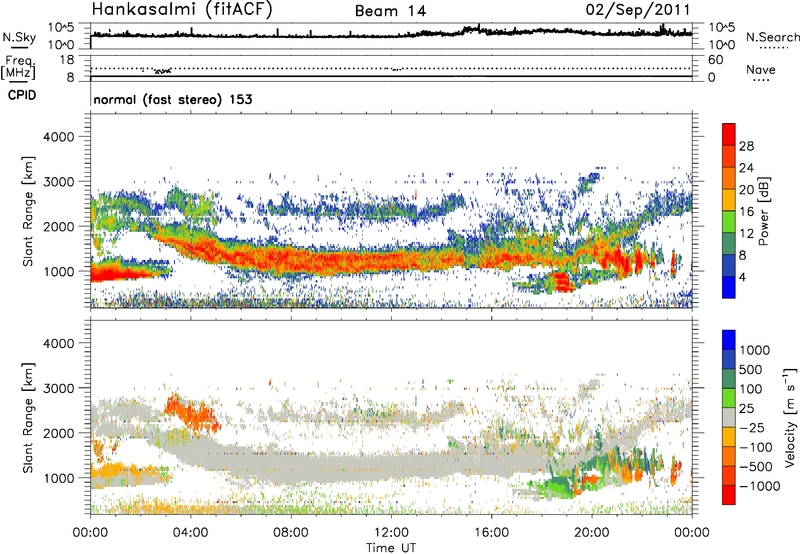Screen dimensions: 800x554
Task: Click the blue top of velocity colorbar
Action: [729, 340]
